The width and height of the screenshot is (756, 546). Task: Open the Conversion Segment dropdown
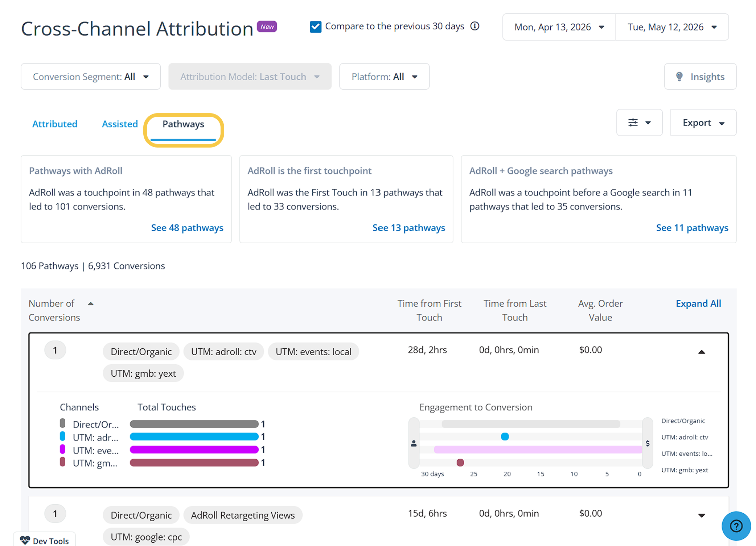point(91,76)
